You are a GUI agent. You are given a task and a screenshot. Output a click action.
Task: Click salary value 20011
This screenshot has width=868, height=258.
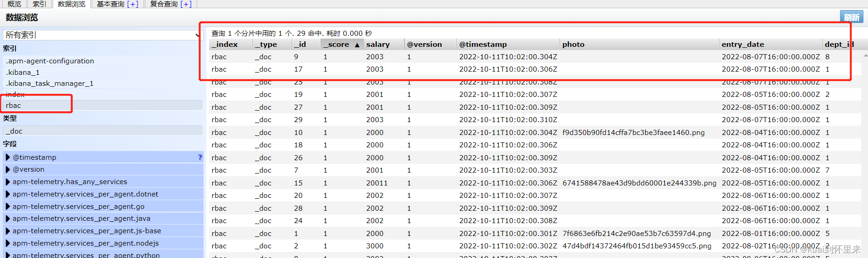tap(377, 183)
